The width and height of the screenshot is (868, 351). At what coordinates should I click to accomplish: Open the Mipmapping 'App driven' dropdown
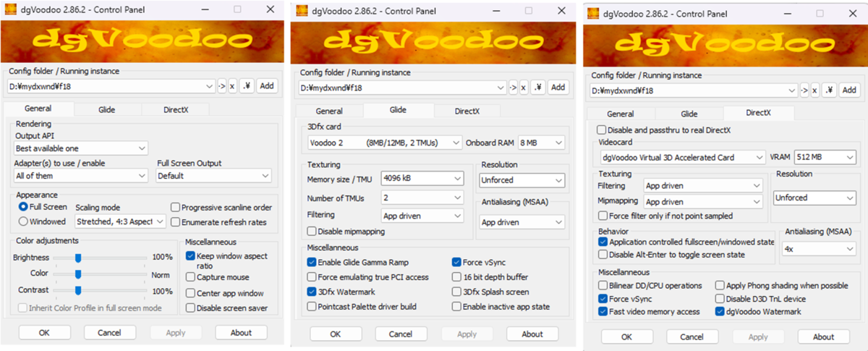point(703,201)
